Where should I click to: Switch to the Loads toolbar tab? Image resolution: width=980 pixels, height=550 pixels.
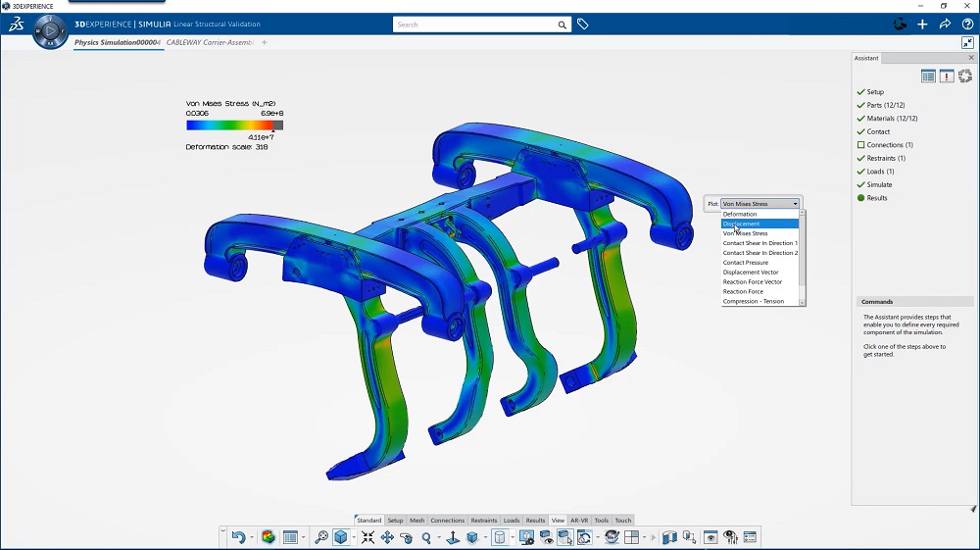coord(512,520)
